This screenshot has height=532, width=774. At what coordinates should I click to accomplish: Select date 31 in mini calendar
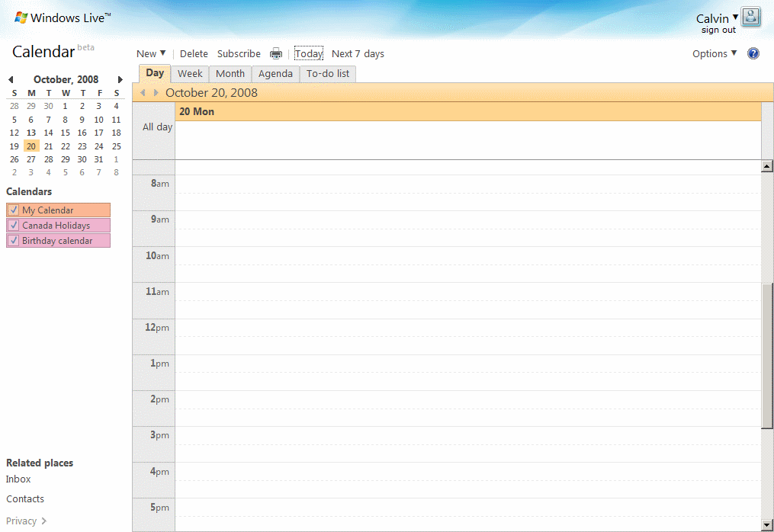coord(98,159)
